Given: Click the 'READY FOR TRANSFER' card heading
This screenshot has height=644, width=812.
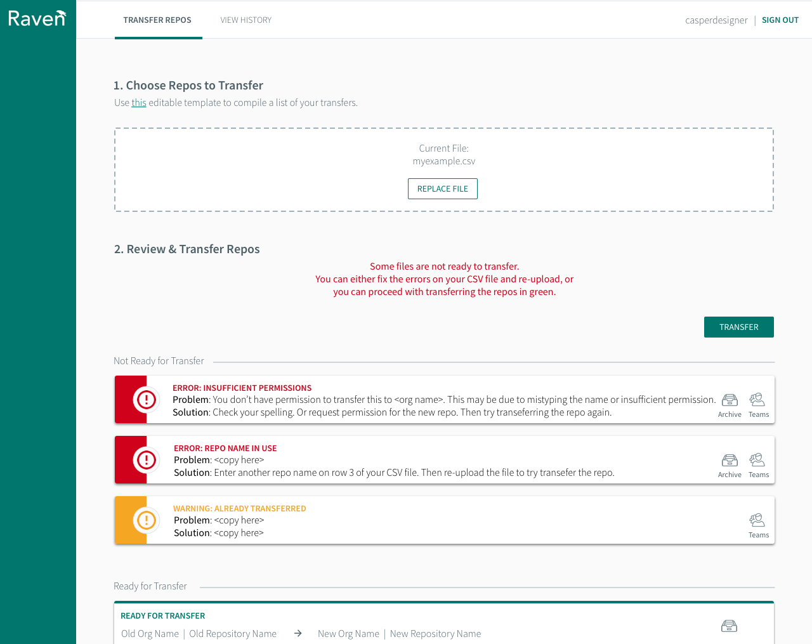Looking at the screenshot, I should [x=163, y=615].
